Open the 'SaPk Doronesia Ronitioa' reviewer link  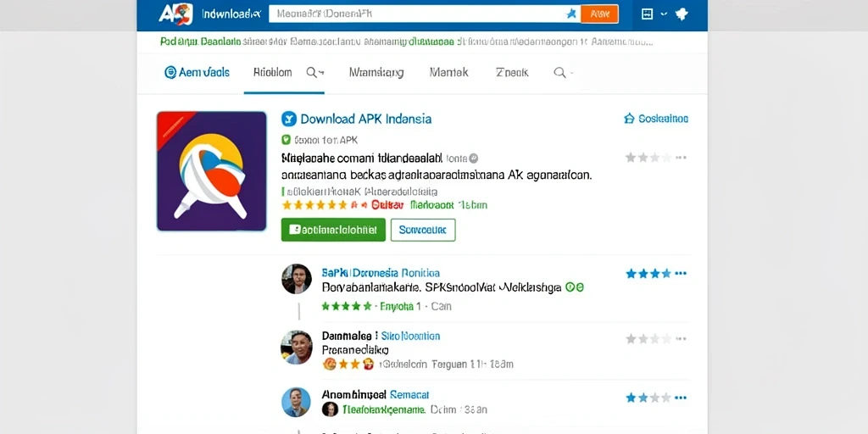(x=381, y=273)
